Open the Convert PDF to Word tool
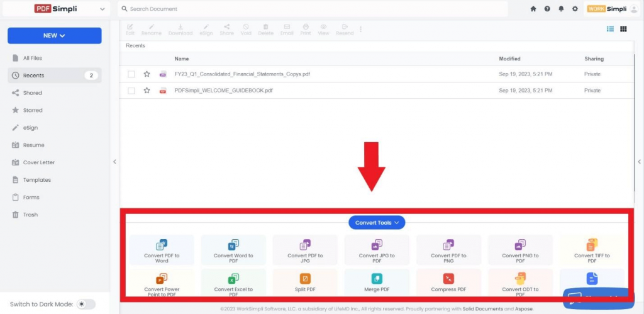The width and height of the screenshot is (644, 314). [162, 249]
